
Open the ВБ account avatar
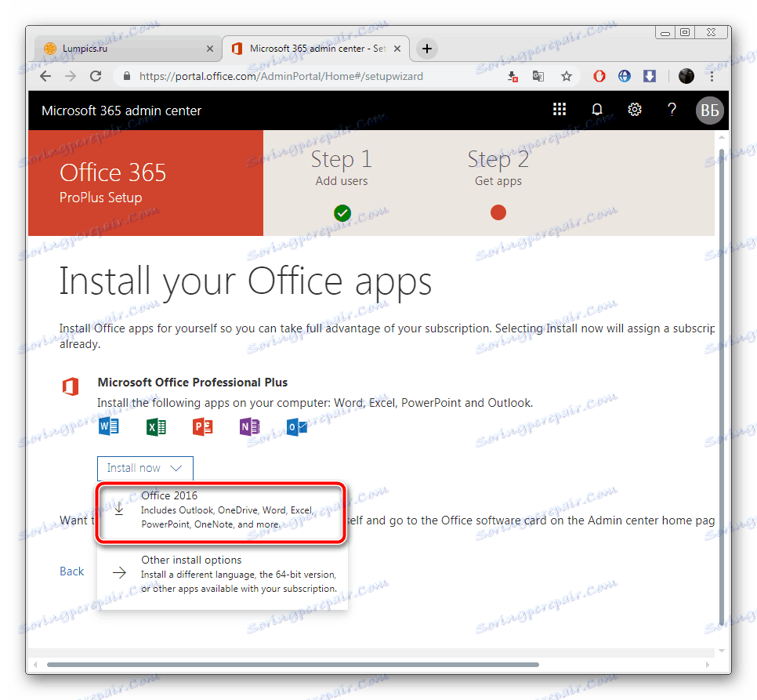pos(709,110)
